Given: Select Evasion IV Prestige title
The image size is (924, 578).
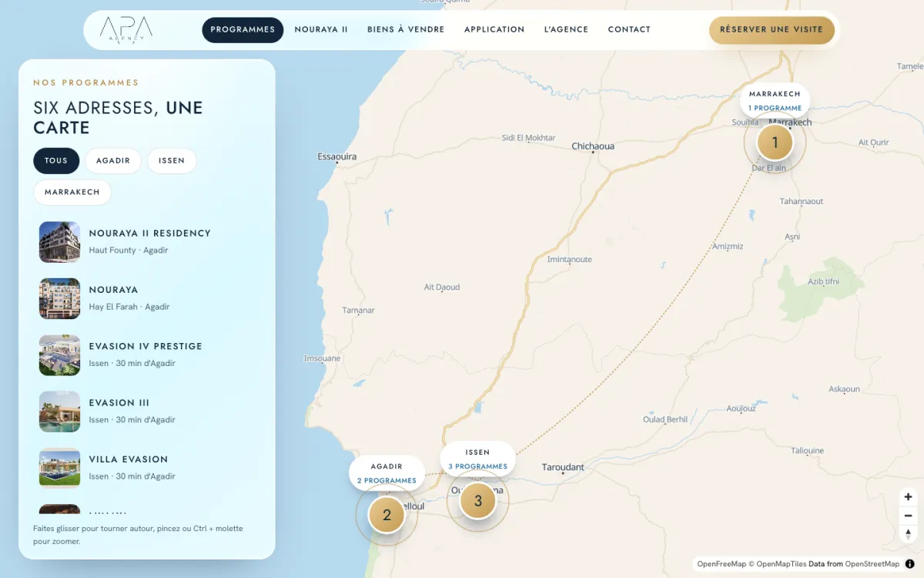Looking at the screenshot, I should click(x=146, y=347).
